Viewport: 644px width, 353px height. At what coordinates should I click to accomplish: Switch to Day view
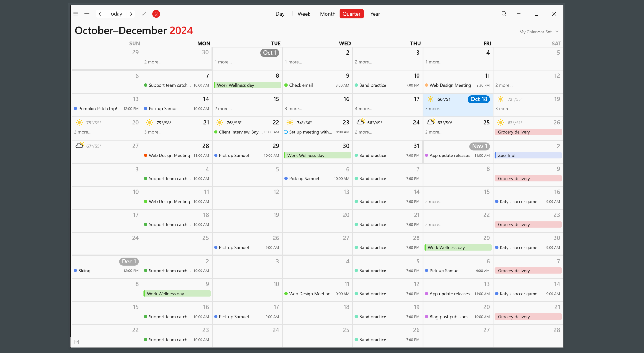[280, 14]
